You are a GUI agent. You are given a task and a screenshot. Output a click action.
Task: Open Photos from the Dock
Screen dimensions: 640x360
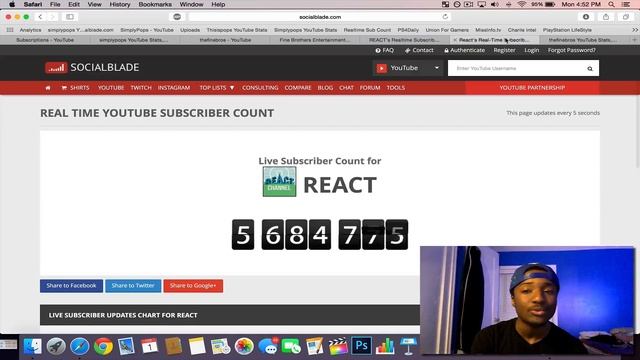pyautogui.click(x=244, y=346)
